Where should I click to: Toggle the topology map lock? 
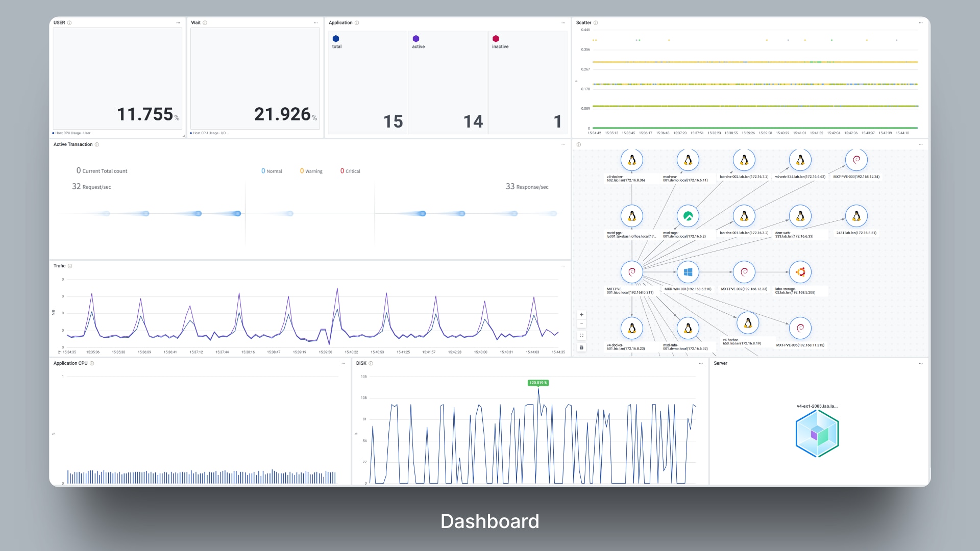(581, 347)
